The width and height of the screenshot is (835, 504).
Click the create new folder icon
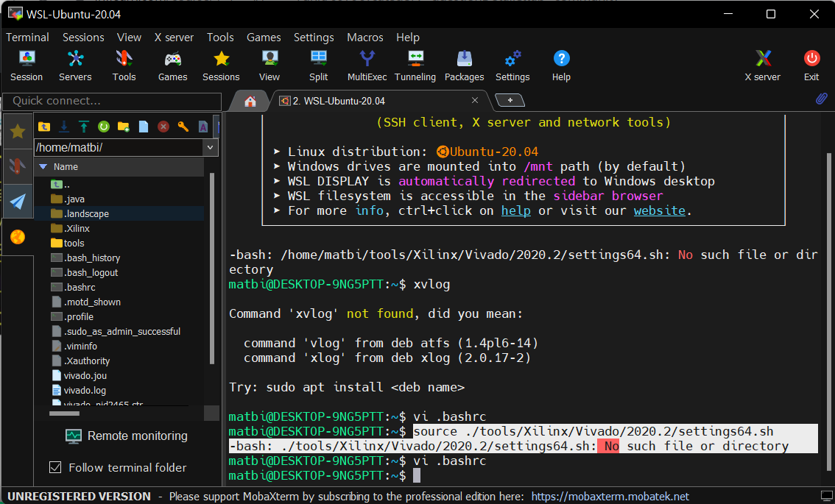tap(124, 127)
